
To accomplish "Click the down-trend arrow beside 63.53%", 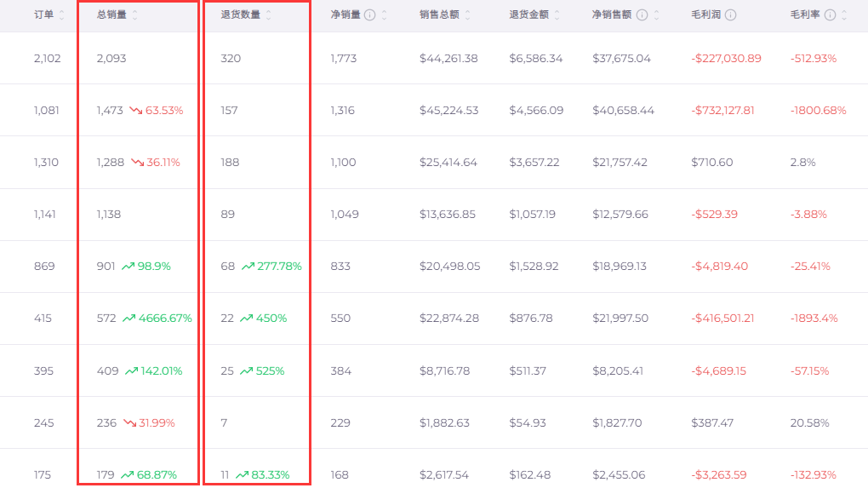I will [135, 110].
